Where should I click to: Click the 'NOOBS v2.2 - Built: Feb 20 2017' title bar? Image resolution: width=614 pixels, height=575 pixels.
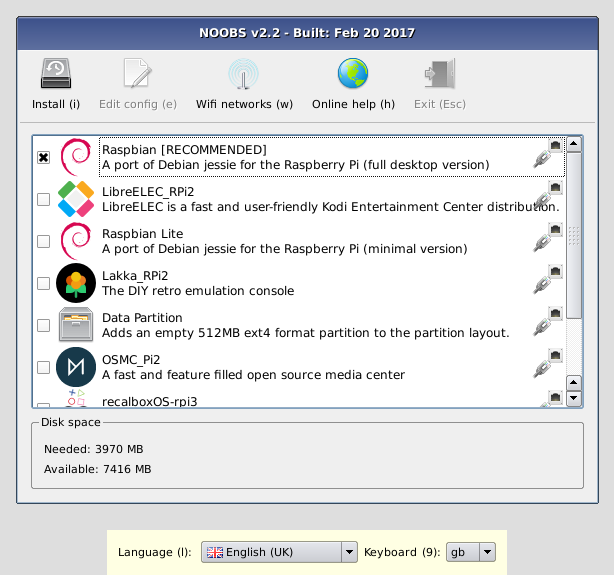[x=307, y=33]
